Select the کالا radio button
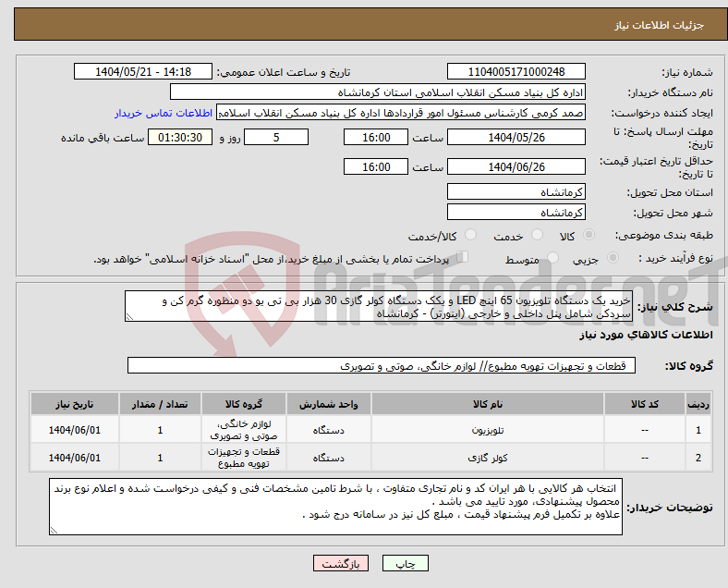The height and width of the screenshot is (588, 728). point(588,235)
